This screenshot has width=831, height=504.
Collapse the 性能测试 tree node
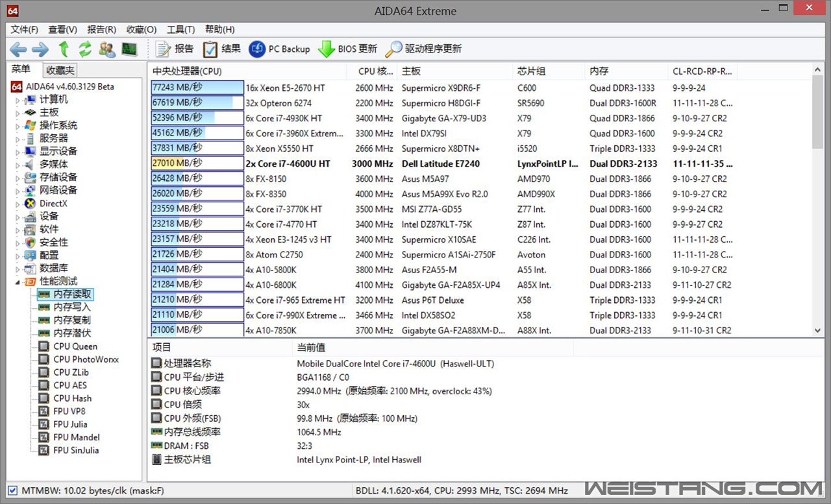click(x=18, y=282)
